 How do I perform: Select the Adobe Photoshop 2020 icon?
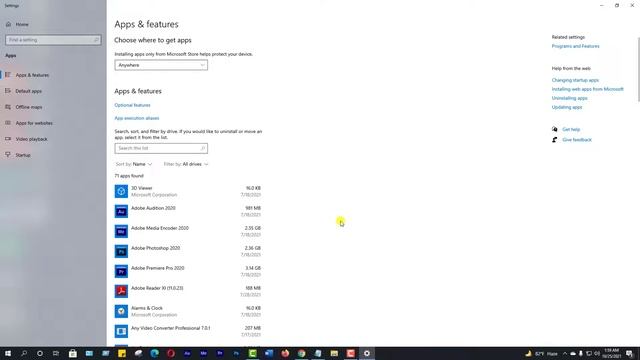pos(121,251)
